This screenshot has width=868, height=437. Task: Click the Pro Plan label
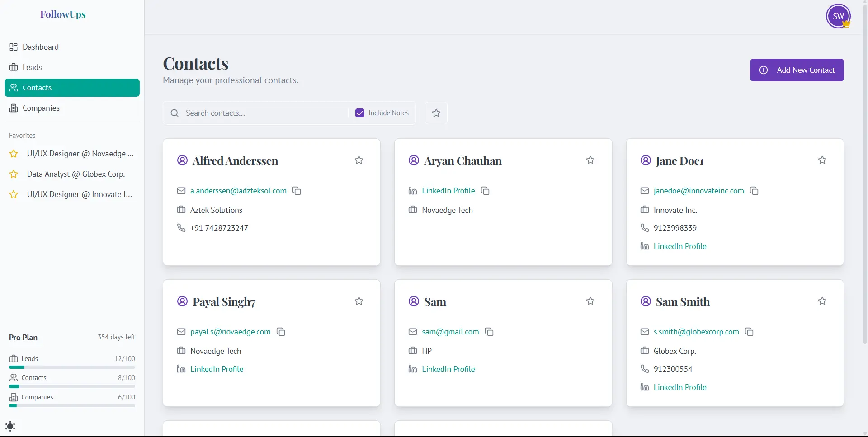23,338
